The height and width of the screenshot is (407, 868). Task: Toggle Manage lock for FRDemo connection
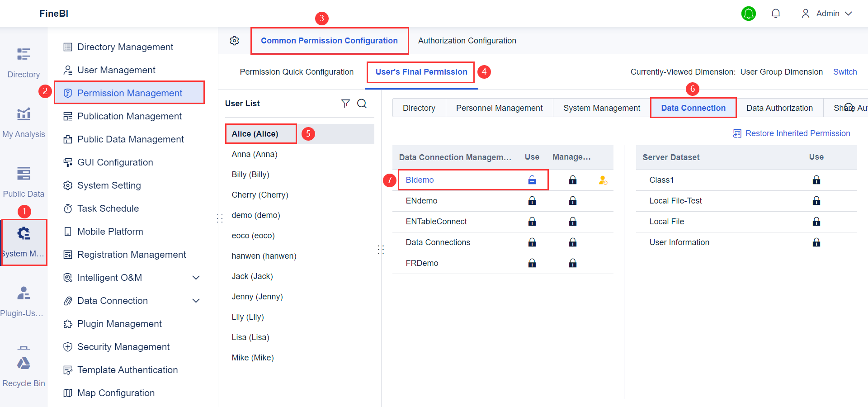(x=573, y=263)
